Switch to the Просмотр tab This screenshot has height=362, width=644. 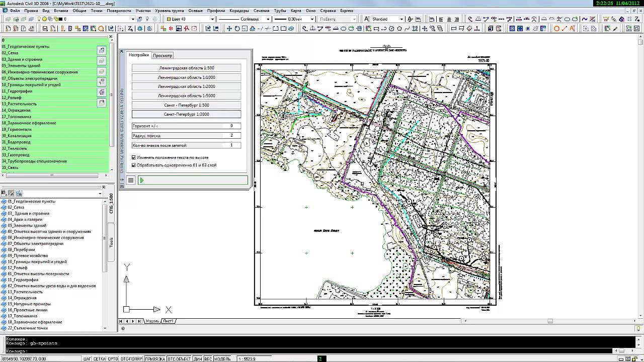click(162, 55)
